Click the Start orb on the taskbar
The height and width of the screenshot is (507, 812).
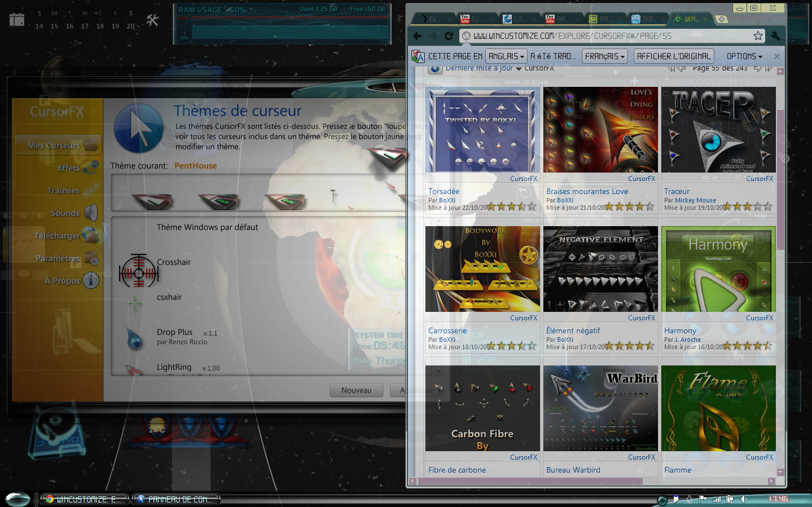point(17,499)
